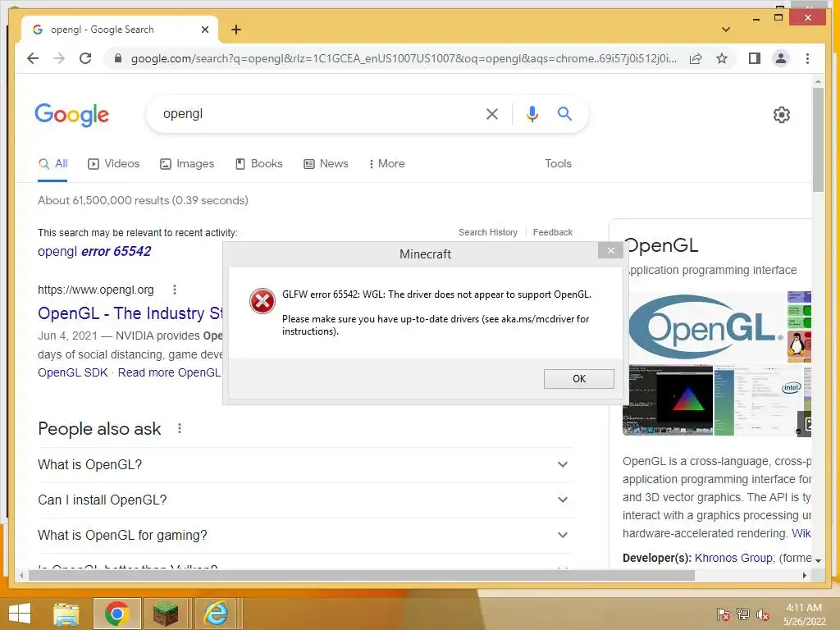The image size is (840, 630).
Task: Open the opengl error 65542 suggestion
Action: 94,251
